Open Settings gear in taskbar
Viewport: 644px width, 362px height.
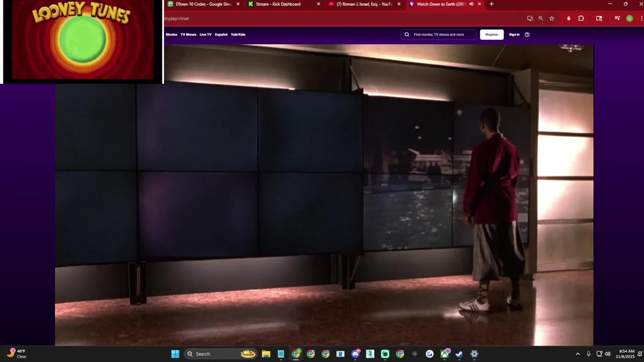point(474,354)
